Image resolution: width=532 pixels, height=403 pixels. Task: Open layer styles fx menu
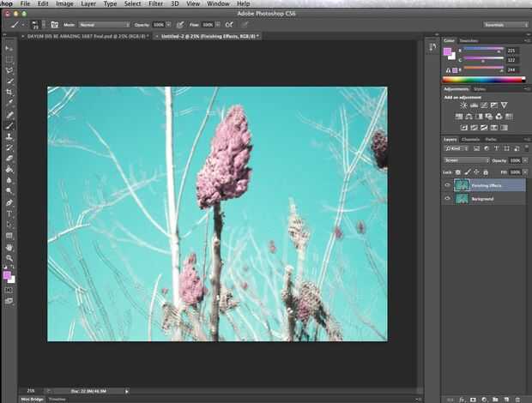[x=462, y=400]
